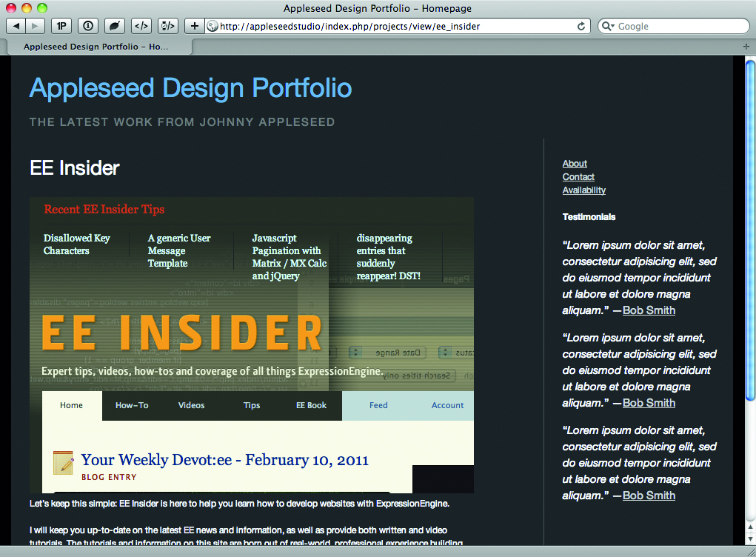Click the browser Forward arrow button
This screenshot has height=557, width=756.
click(35, 26)
